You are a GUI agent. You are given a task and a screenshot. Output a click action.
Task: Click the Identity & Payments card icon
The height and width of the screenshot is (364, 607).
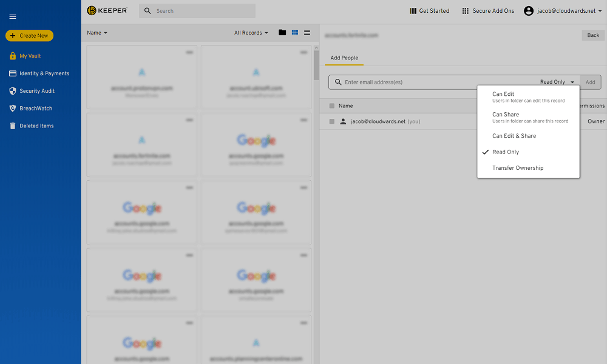point(12,73)
